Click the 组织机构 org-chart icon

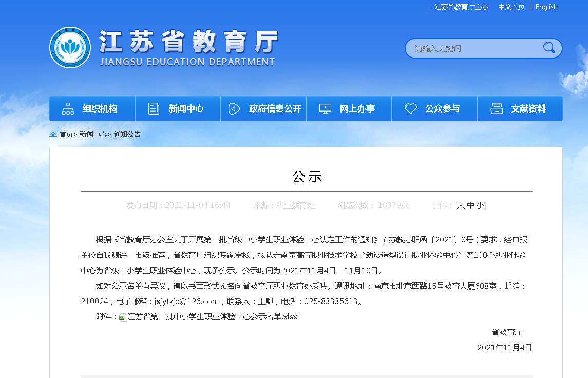[x=68, y=109]
